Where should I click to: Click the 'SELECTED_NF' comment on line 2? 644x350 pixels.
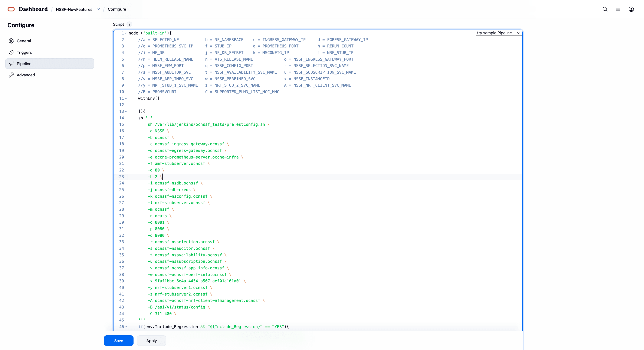point(165,40)
